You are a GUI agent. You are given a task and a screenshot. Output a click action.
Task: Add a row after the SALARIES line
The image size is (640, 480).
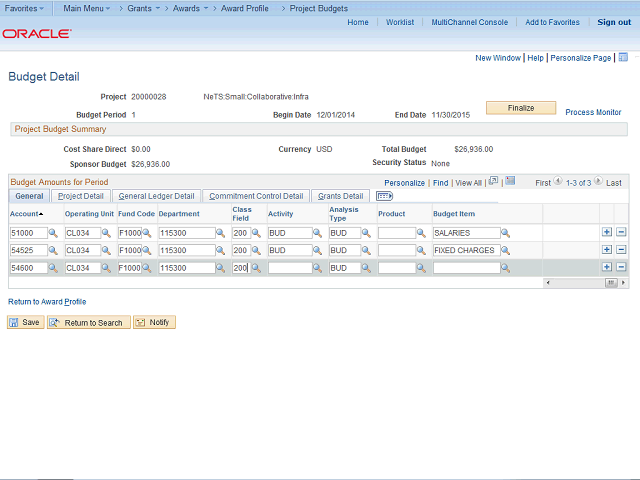tap(607, 233)
